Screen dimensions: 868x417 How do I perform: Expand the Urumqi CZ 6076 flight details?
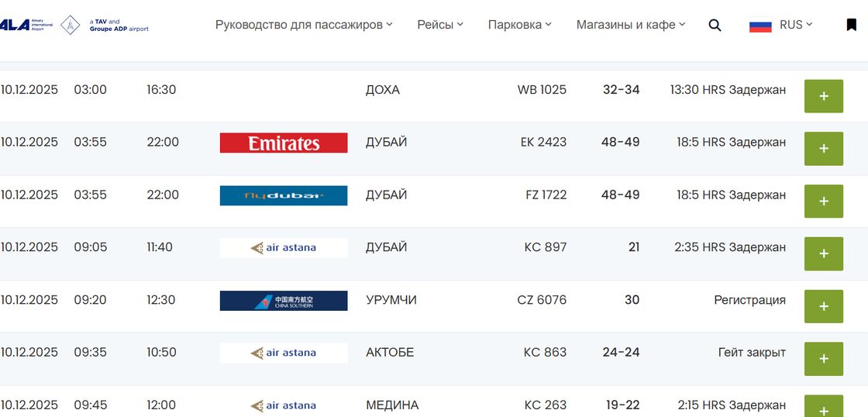[x=823, y=306]
